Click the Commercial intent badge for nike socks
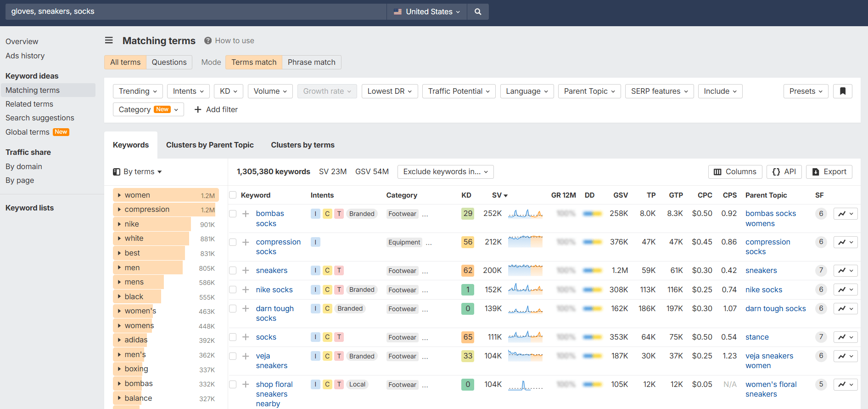The width and height of the screenshot is (868, 409). [x=327, y=290]
